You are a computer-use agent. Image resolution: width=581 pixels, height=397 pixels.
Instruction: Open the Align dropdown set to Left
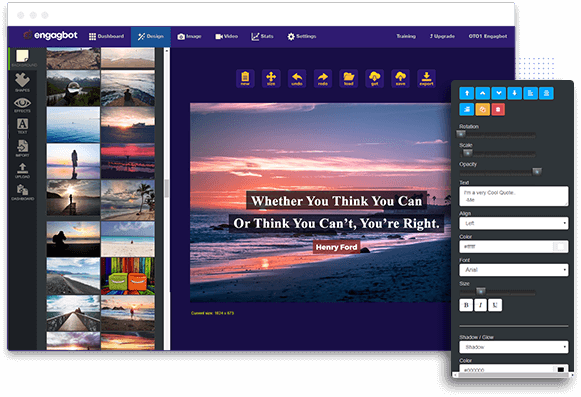point(514,223)
